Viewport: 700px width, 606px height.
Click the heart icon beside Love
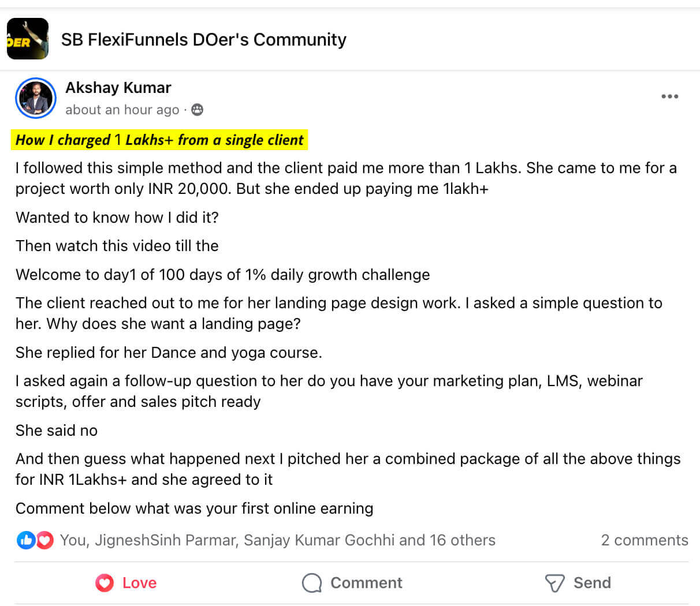[x=105, y=583]
